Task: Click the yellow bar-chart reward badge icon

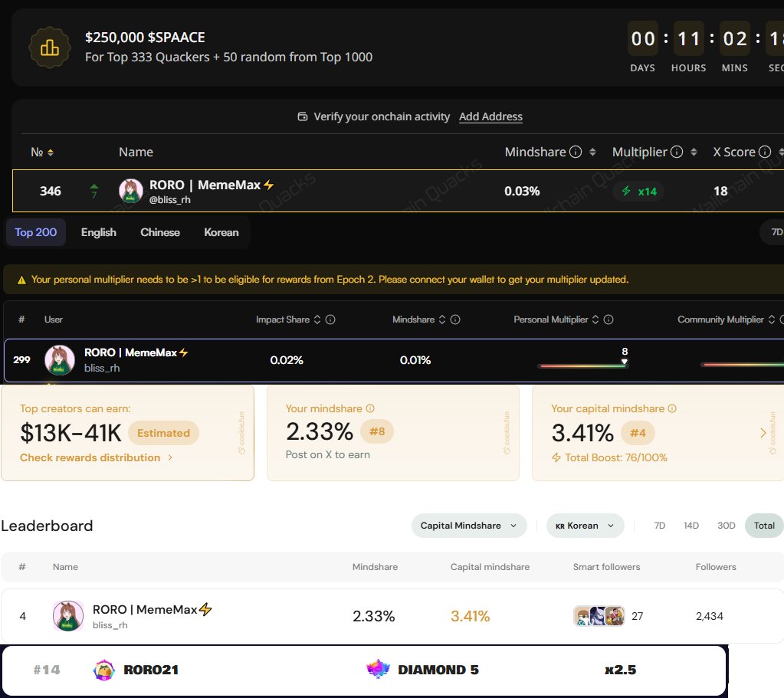Action: tap(49, 47)
